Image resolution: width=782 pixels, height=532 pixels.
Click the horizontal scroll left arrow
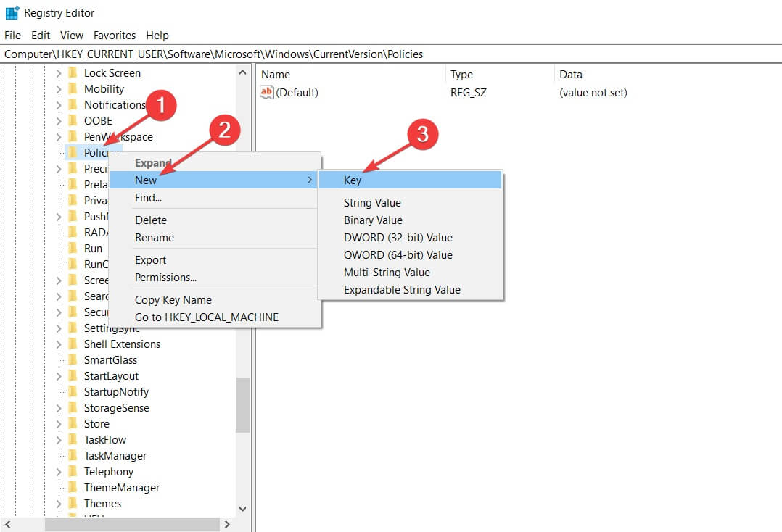(x=7, y=524)
